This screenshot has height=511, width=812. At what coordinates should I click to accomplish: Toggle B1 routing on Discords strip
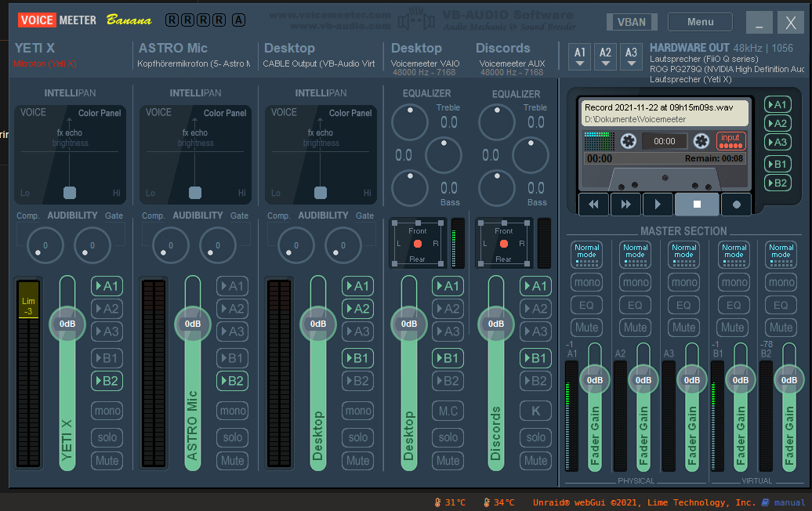(x=535, y=358)
